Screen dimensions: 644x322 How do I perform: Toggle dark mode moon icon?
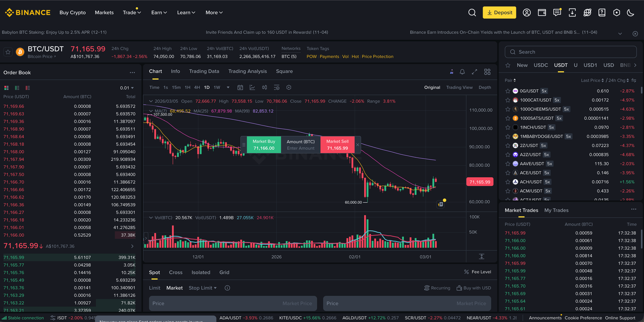click(x=631, y=12)
